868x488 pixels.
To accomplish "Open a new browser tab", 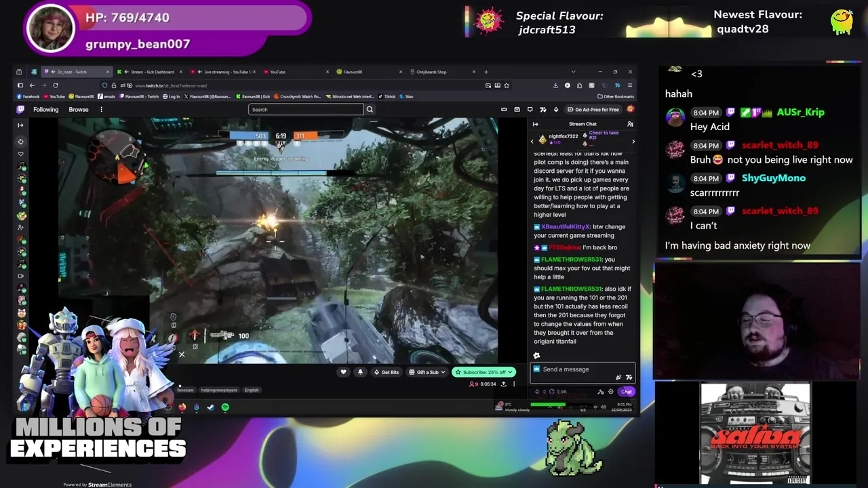I will [486, 72].
